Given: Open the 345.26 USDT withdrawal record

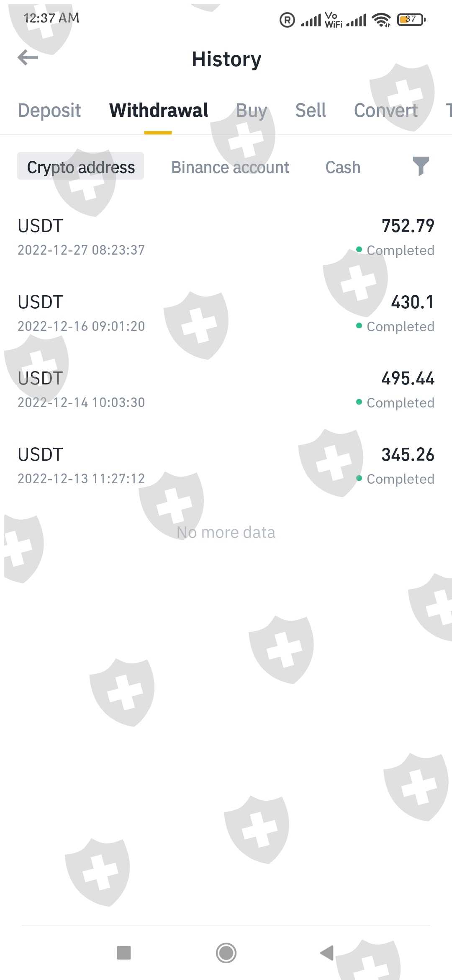Looking at the screenshot, I should pos(226,466).
